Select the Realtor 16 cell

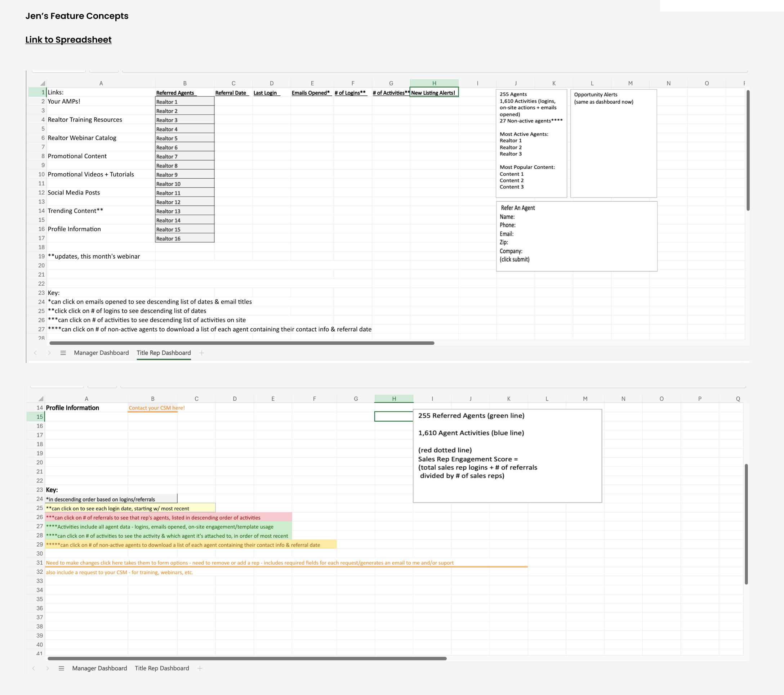pos(184,238)
